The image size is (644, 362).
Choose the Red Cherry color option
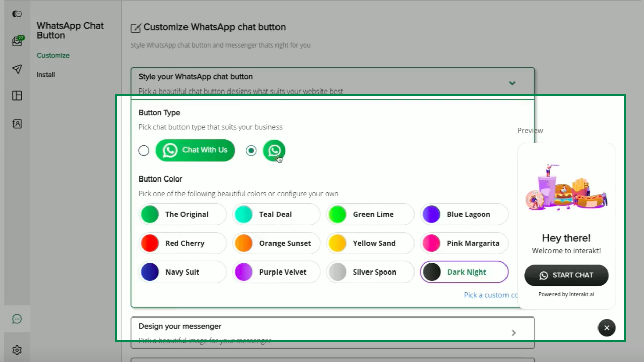tap(182, 243)
